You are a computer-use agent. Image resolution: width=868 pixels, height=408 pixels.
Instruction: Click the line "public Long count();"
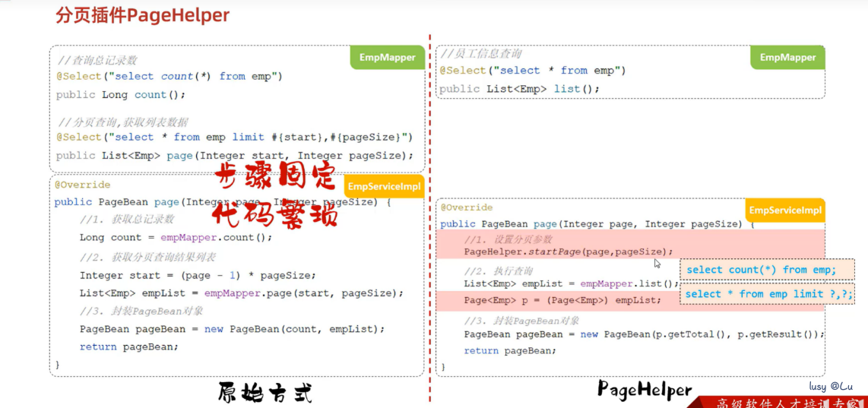[120, 95]
